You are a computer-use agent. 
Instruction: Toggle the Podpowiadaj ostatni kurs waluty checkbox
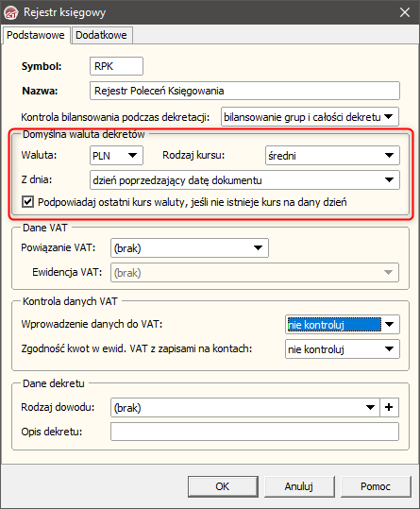point(27,202)
